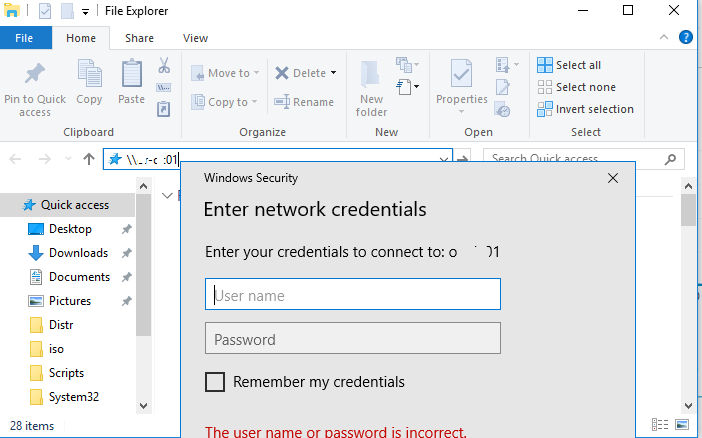Click the History icon

click(x=502, y=109)
